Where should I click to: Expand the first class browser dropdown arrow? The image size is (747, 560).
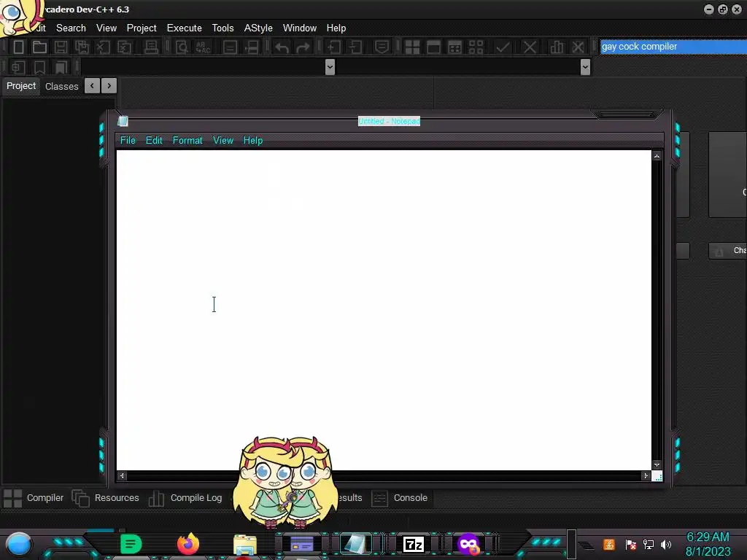pos(330,67)
